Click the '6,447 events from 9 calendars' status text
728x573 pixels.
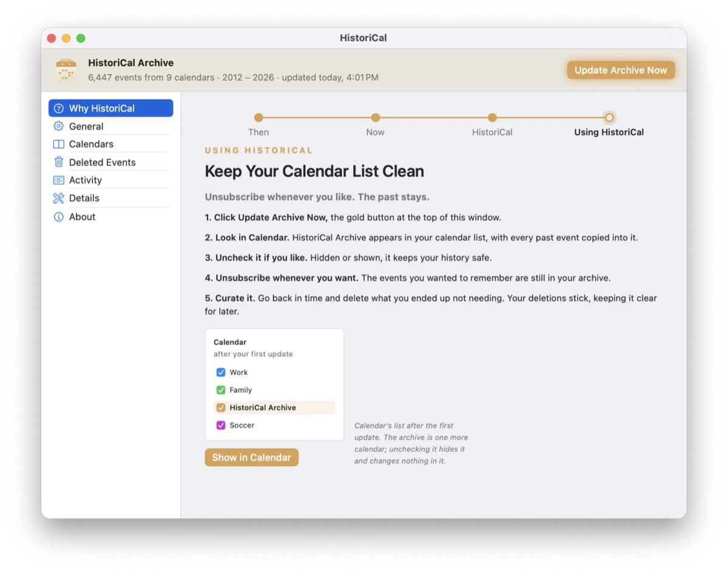[151, 78]
